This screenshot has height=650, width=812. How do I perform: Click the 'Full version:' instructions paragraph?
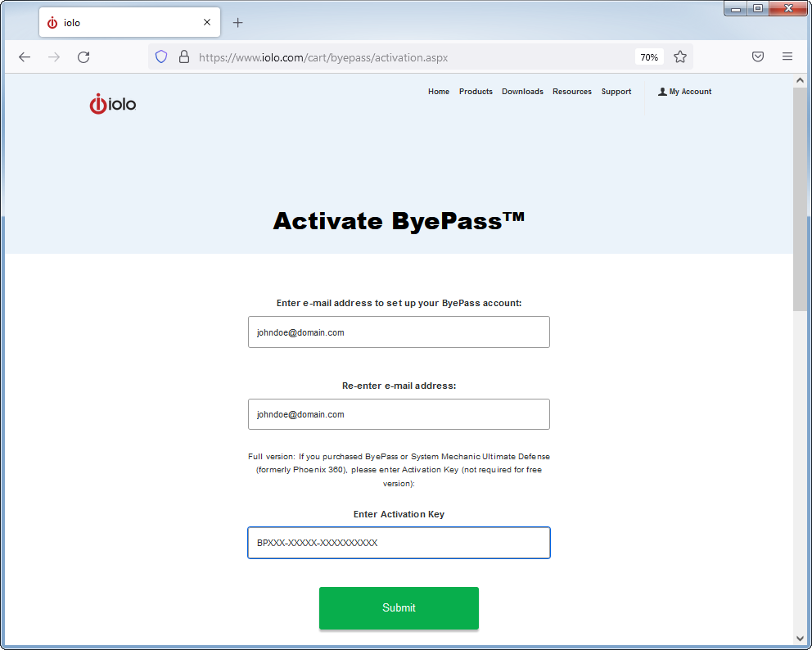click(x=399, y=470)
